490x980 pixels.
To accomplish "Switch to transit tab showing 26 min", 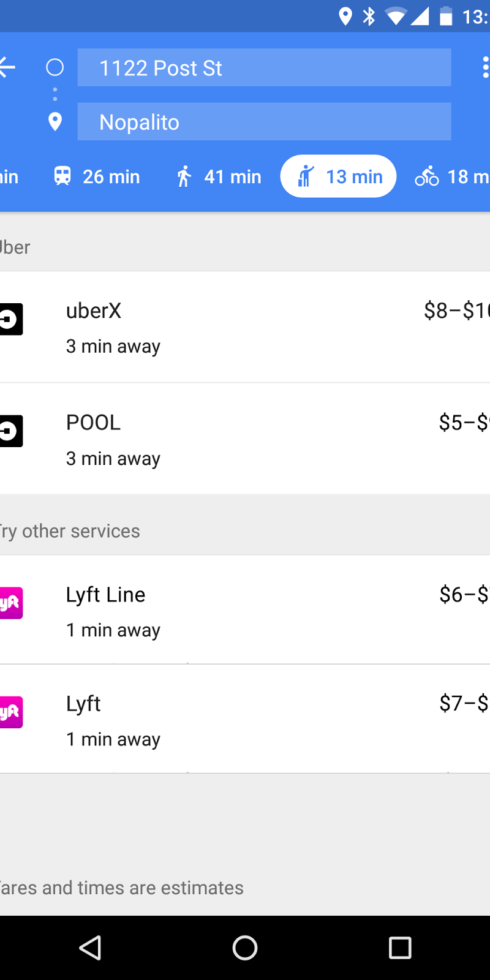I will [x=97, y=176].
